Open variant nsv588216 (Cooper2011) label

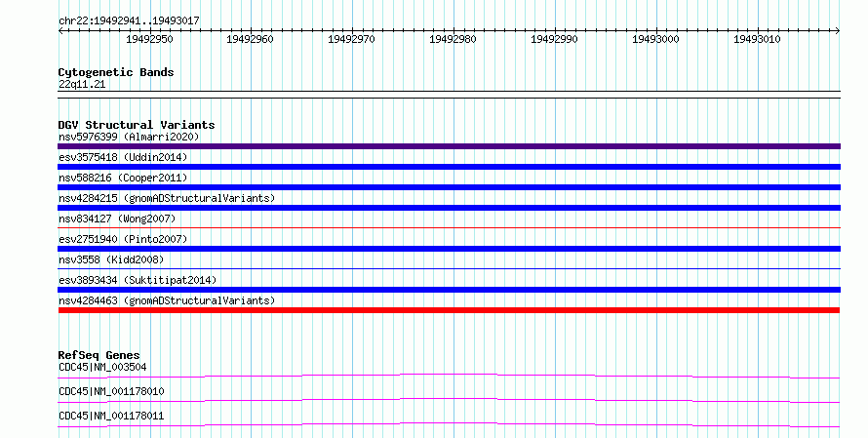[123, 178]
